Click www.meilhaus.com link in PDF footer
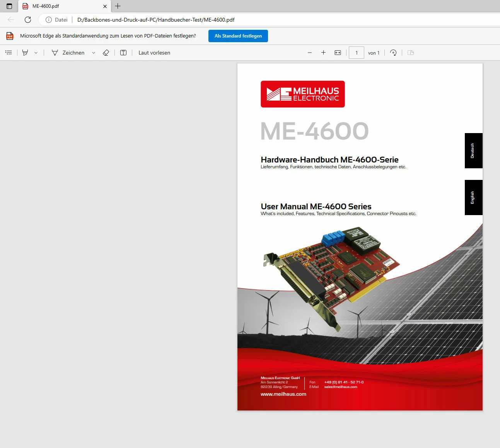The width and height of the screenshot is (500, 448). click(x=283, y=394)
